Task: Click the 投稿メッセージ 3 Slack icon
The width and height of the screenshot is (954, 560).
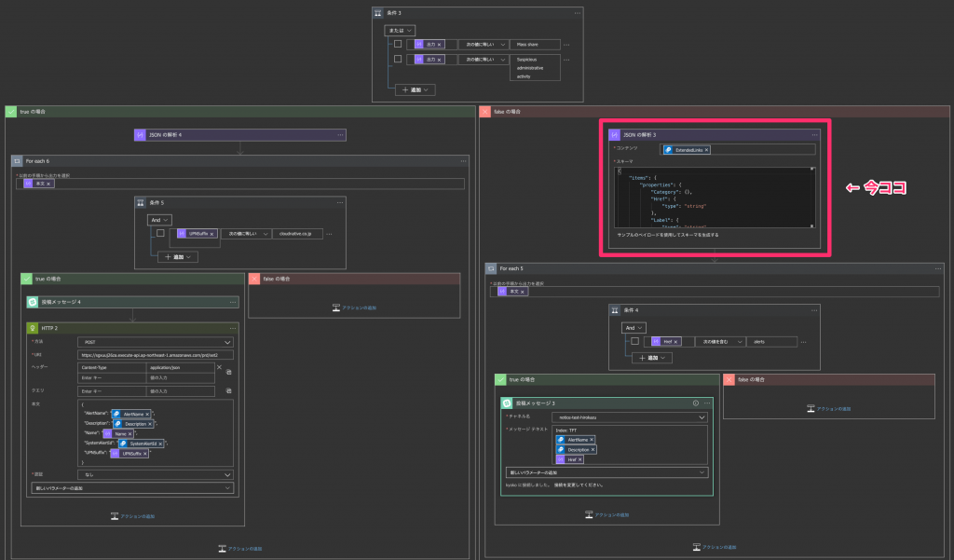Action: pos(507,403)
